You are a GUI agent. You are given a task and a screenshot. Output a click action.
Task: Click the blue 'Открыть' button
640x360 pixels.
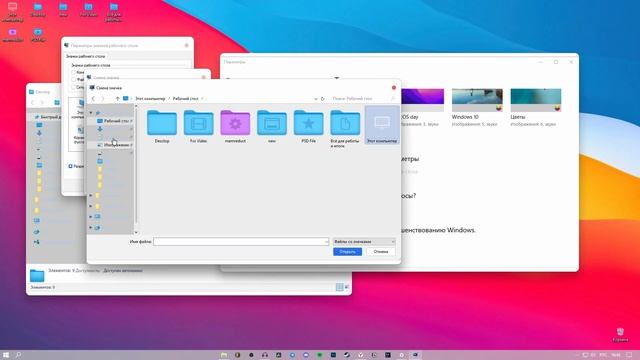pyautogui.click(x=347, y=252)
